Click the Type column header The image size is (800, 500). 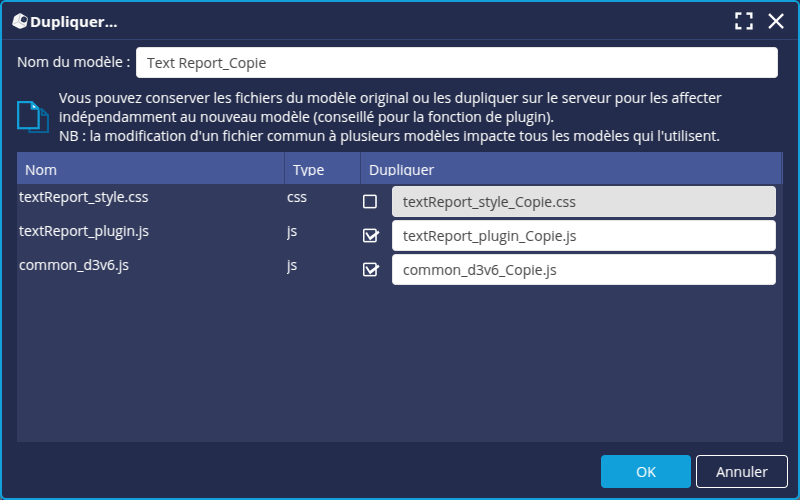click(x=322, y=170)
